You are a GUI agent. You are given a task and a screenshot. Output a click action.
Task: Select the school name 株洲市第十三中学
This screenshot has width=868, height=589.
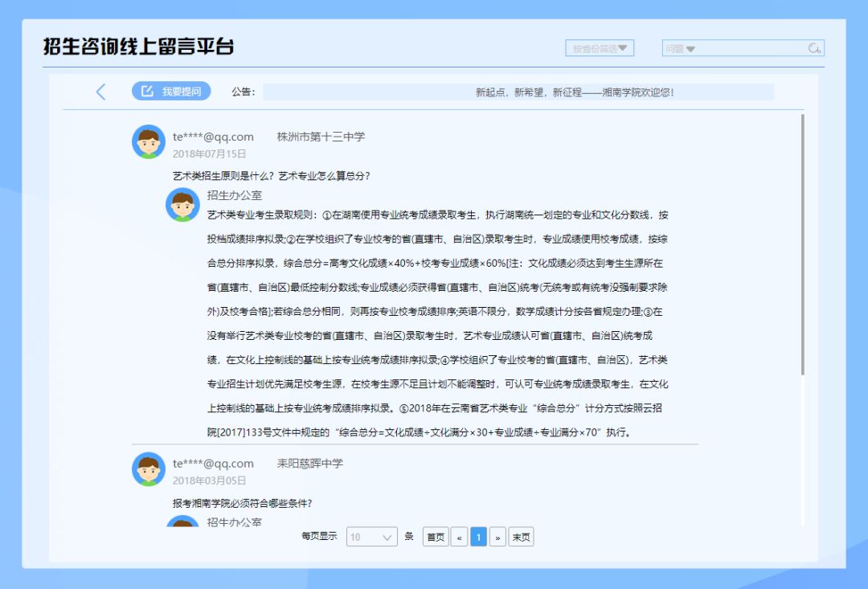(x=321, y=137)
